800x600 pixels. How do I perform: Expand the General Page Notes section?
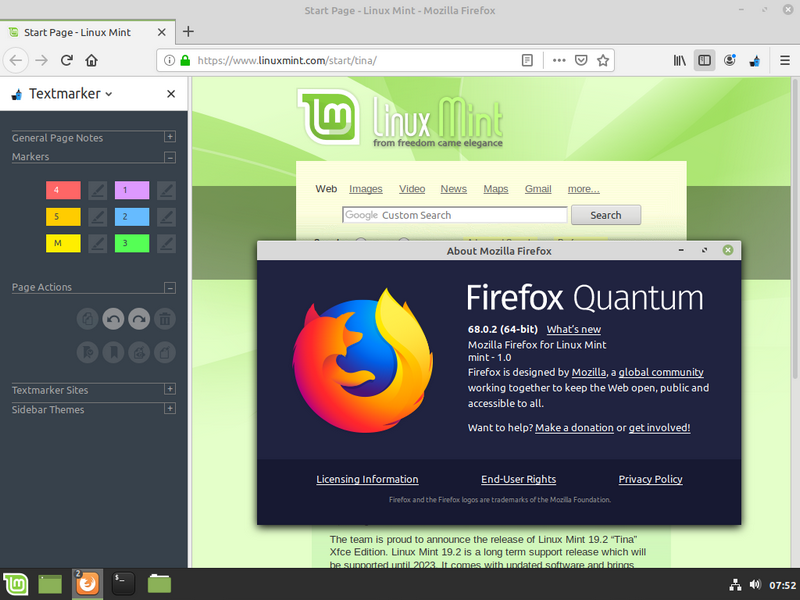170,137
